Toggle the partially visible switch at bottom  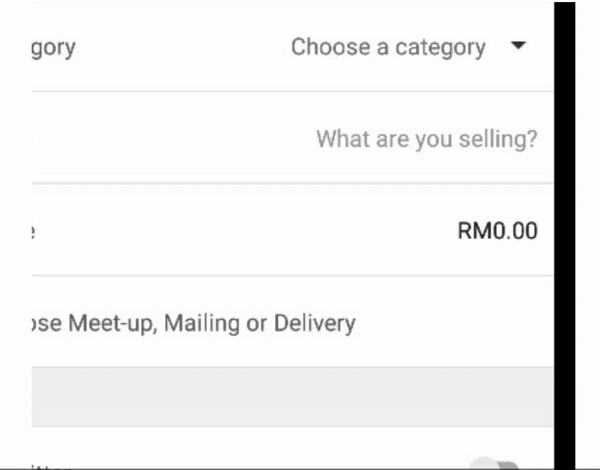[x=494, y=463]
